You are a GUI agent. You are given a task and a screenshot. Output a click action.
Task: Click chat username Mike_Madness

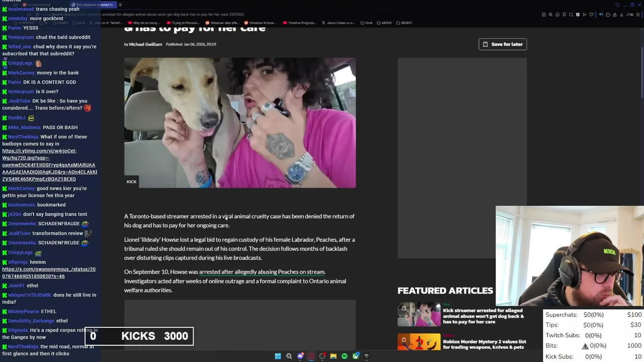tap(25, 128)
